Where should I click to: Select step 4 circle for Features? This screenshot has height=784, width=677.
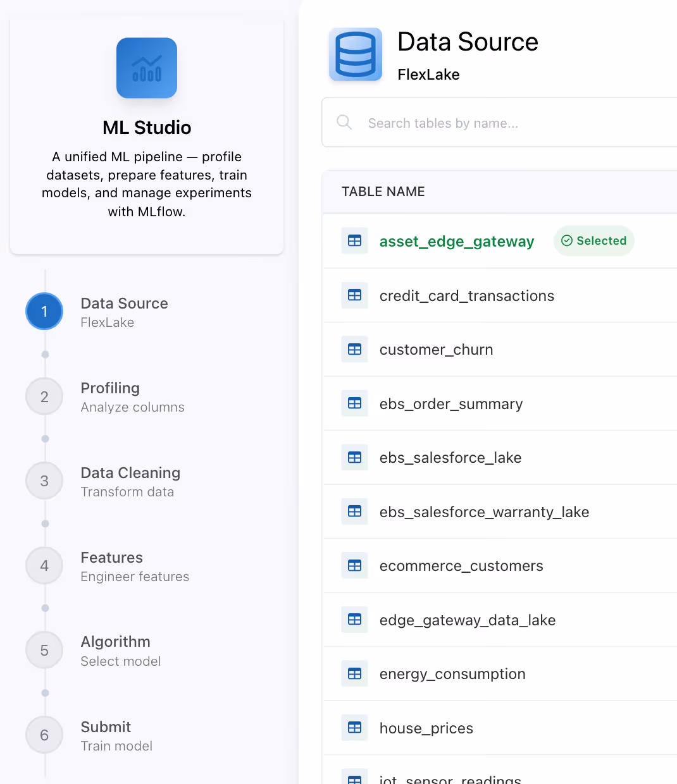(44, 565)
